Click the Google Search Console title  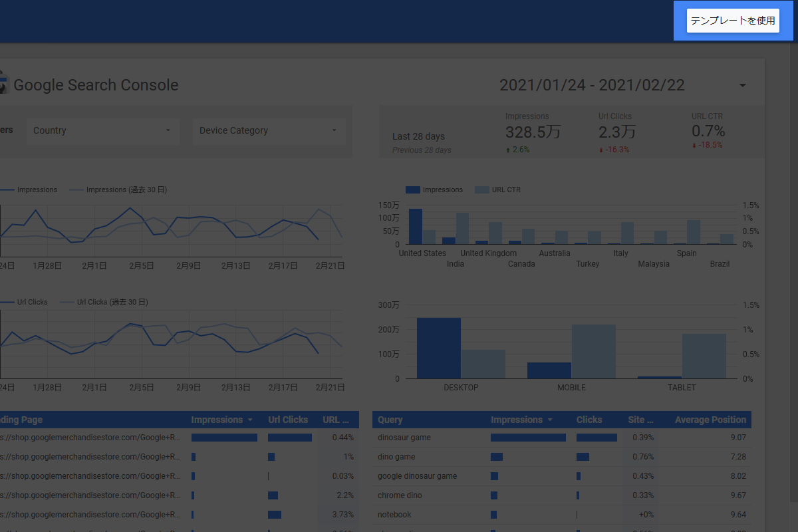click(x=96, y=85)
